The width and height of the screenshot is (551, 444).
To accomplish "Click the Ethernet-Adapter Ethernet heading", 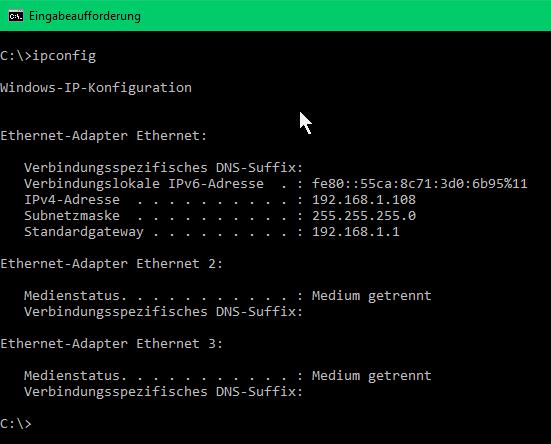I will pos(104,136).
